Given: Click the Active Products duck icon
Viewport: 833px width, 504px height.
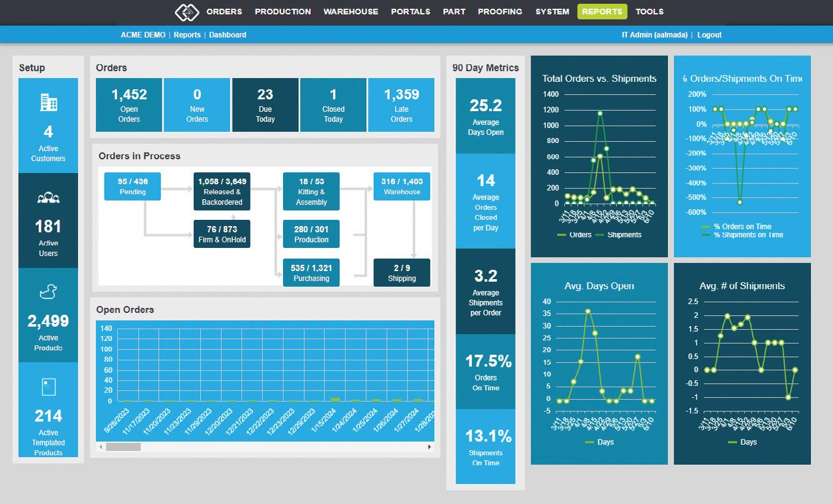Looking at the screenshot, I should pyautogui.click(x=48, y=292).
